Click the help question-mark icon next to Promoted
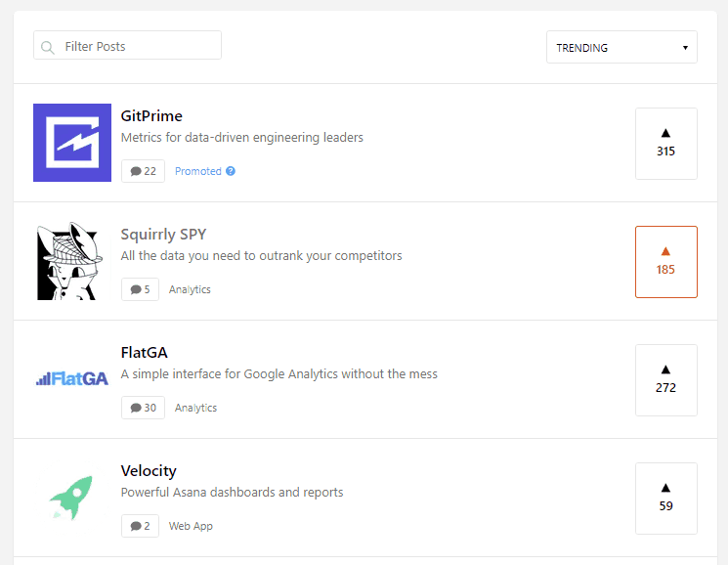The image size is (728, 565). pos(231,171)
